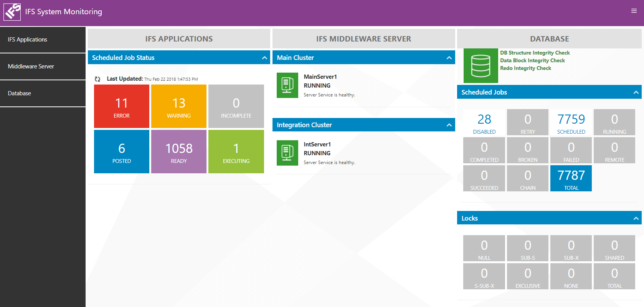This screenshot has width=644, height=307.
Task: Click the refresh icon beside Last Updated
Action: pos(97,79)
